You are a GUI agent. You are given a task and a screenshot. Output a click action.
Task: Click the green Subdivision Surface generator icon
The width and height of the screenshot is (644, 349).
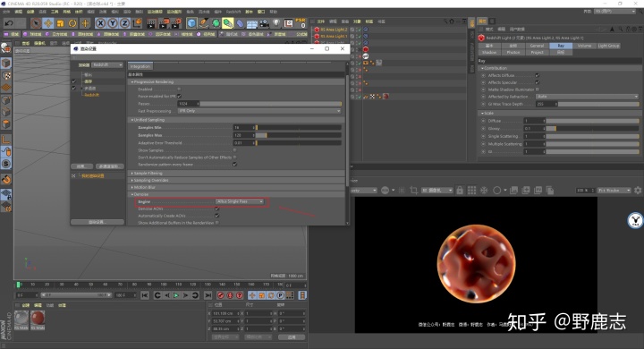(216, 23)
